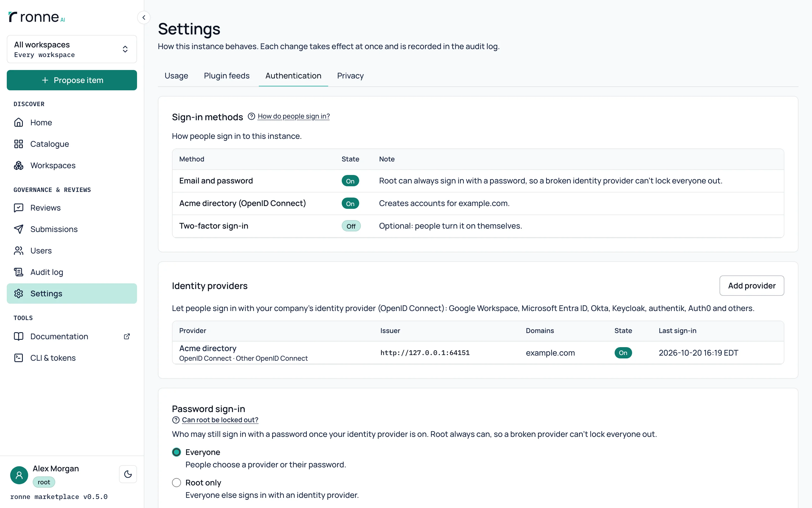Image resolution: width=812 pixels, height=508 pixels.
Task: Click the issuer http://127.0.0.1:64151
Action: 425,353
